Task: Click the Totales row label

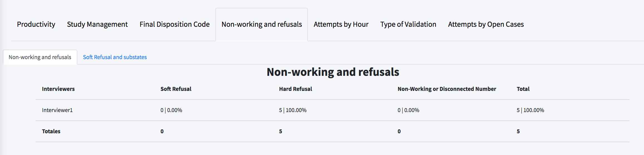Action: click(51, 131)
